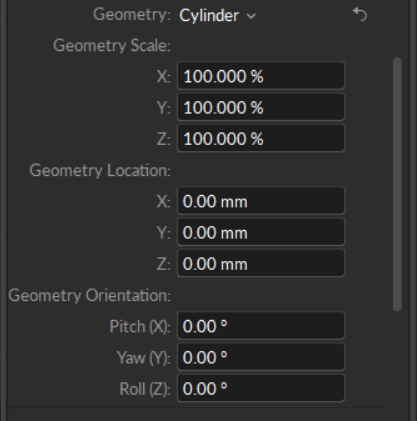Edit the Pitch (X) angle field
The height and width of the screenshot is (421, 417).
[261, 326]
